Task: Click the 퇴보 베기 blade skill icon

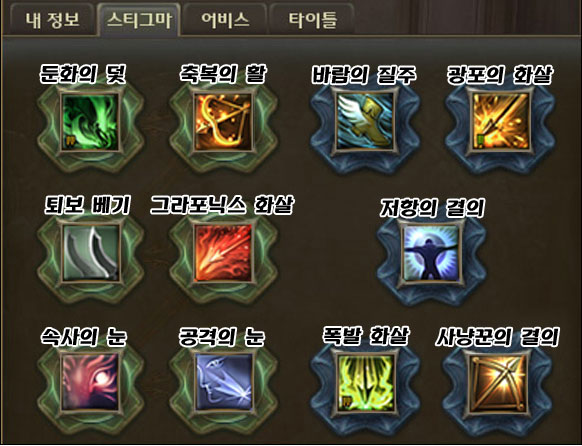Action: click(x=91, y=253)
